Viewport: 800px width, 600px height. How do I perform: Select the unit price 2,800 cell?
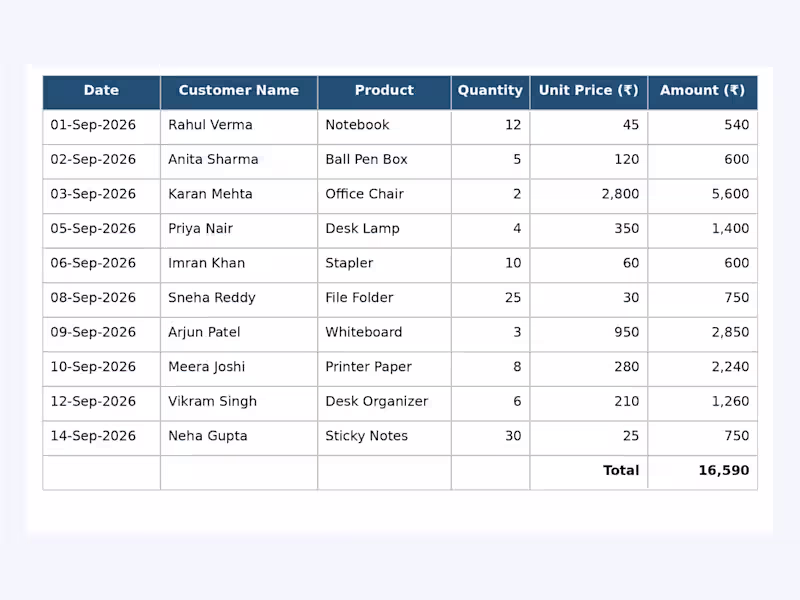589,196
